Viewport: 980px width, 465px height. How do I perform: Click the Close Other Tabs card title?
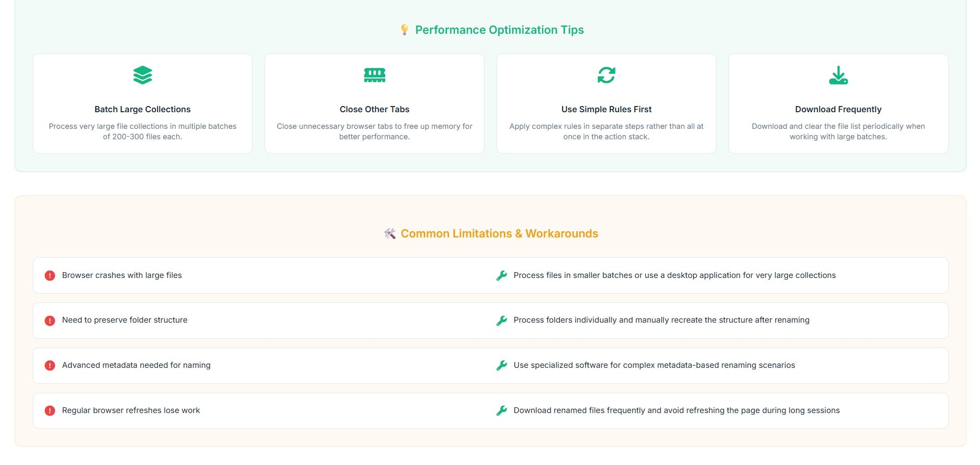click(x=374, y=109)
